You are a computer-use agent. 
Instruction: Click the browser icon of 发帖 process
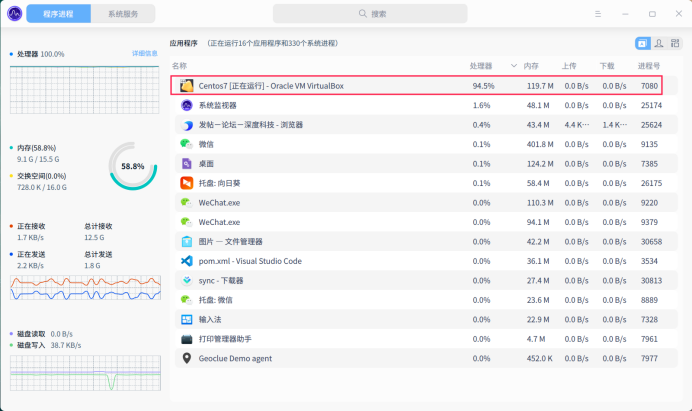click(187, 125)
